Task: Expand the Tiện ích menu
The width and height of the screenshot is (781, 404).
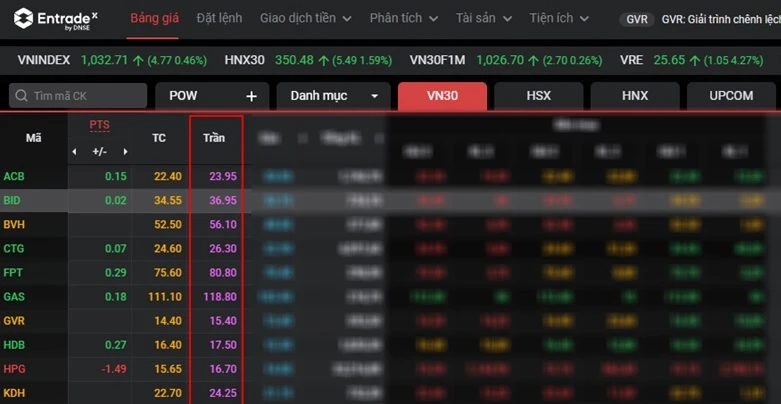Action: (x=559, y=18)
